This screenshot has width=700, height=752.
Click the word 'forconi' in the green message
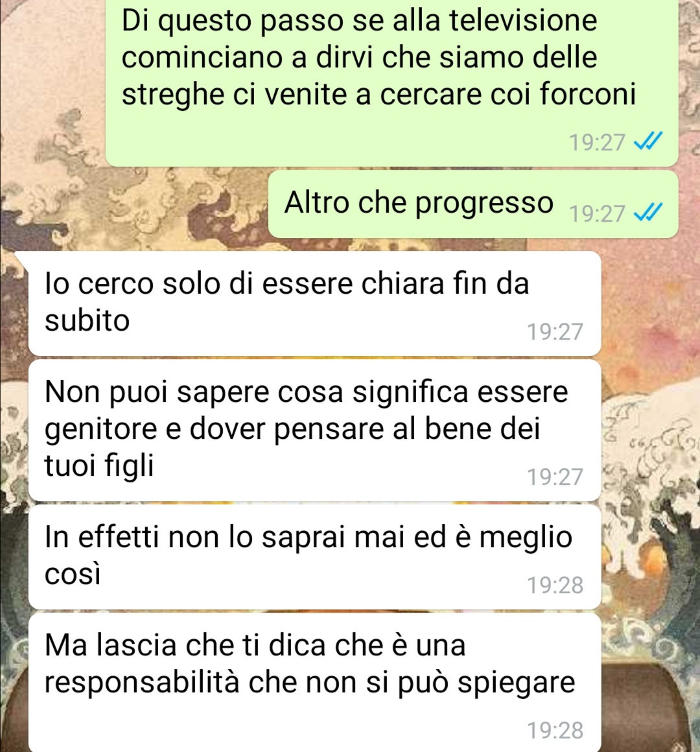[588, 93]
